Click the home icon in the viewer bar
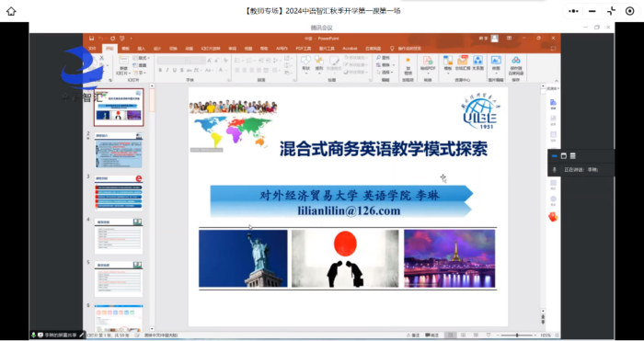Image resolution: width=644 pixels, height=341 pixels. (11, 11)
